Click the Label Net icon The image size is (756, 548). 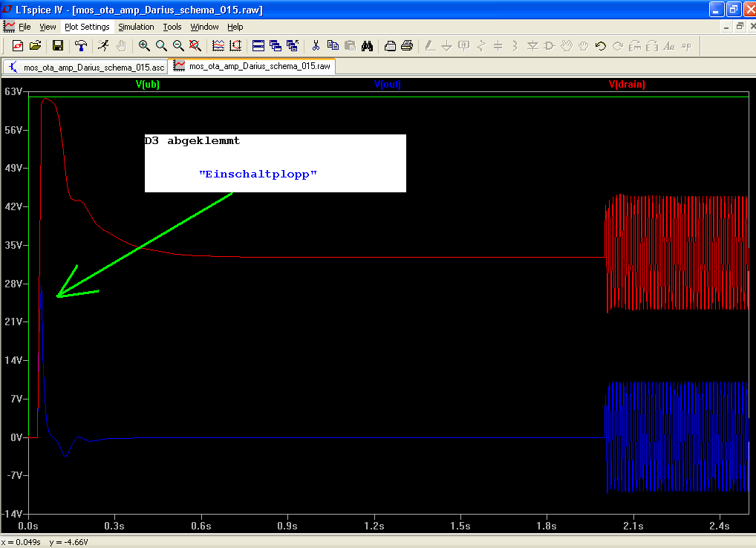[x=464, y=46]
